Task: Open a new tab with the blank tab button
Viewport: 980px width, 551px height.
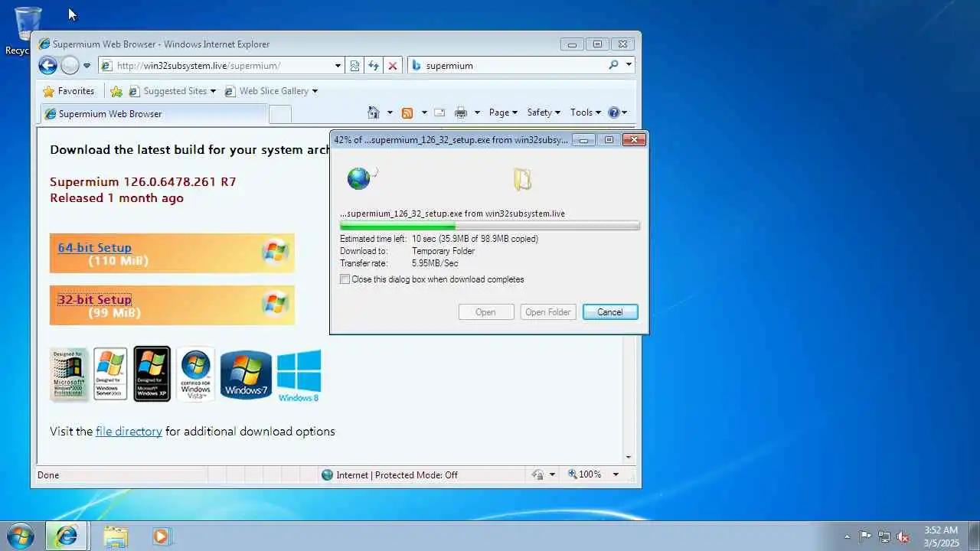Action: point(280,114)
